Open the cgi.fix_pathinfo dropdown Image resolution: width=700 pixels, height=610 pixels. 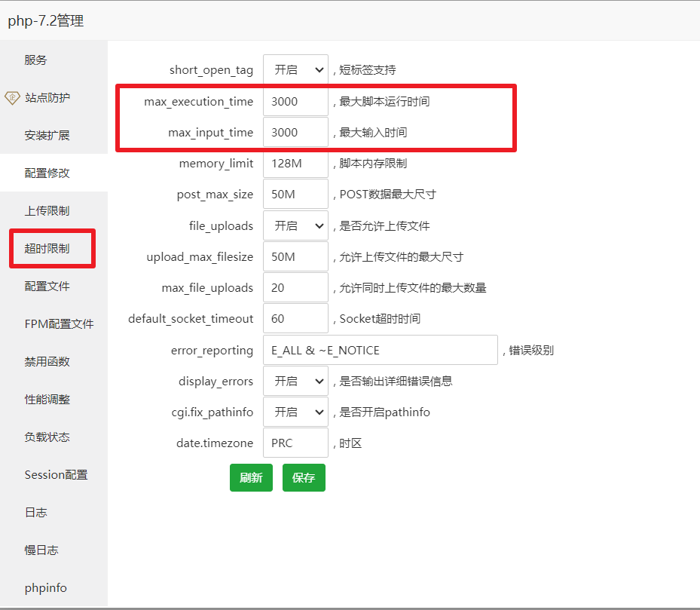click(x=295, y=412)
